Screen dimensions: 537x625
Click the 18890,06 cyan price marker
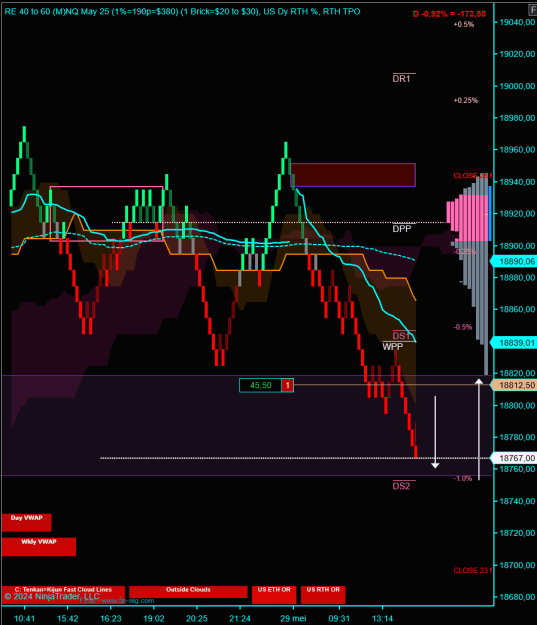(x=514, y=261)
